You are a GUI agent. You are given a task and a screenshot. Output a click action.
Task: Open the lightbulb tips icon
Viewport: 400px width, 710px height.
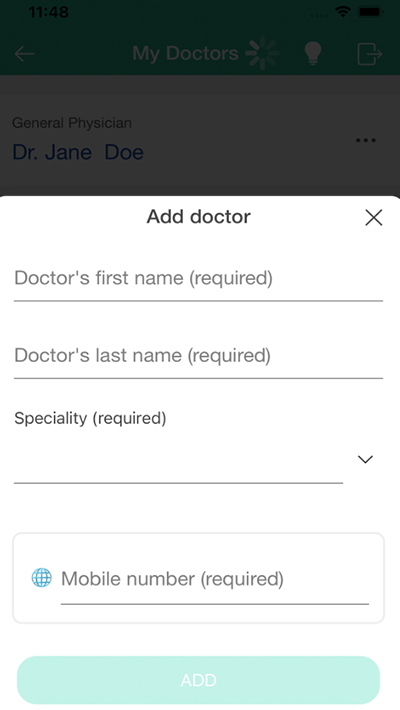coord(313,54)
